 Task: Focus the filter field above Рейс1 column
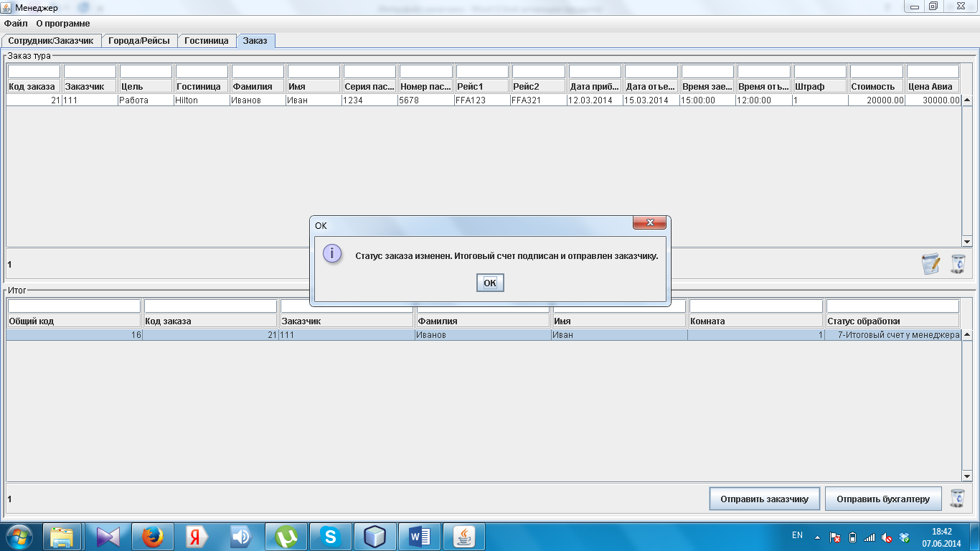point(483,72)
